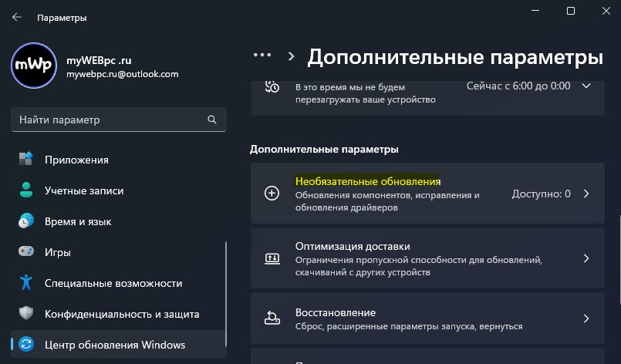
Task: Click the recovery icon
Action: point(272,318)
